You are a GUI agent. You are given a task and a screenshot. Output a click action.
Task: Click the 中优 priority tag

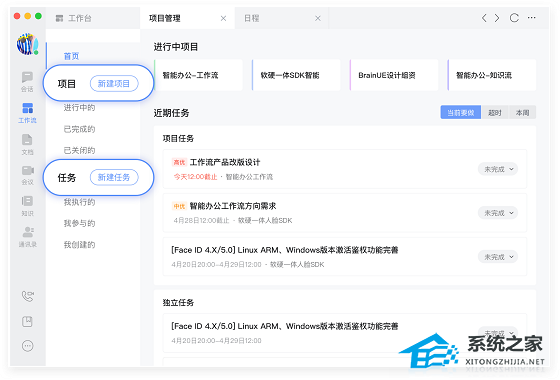click(x=179, y=206)
